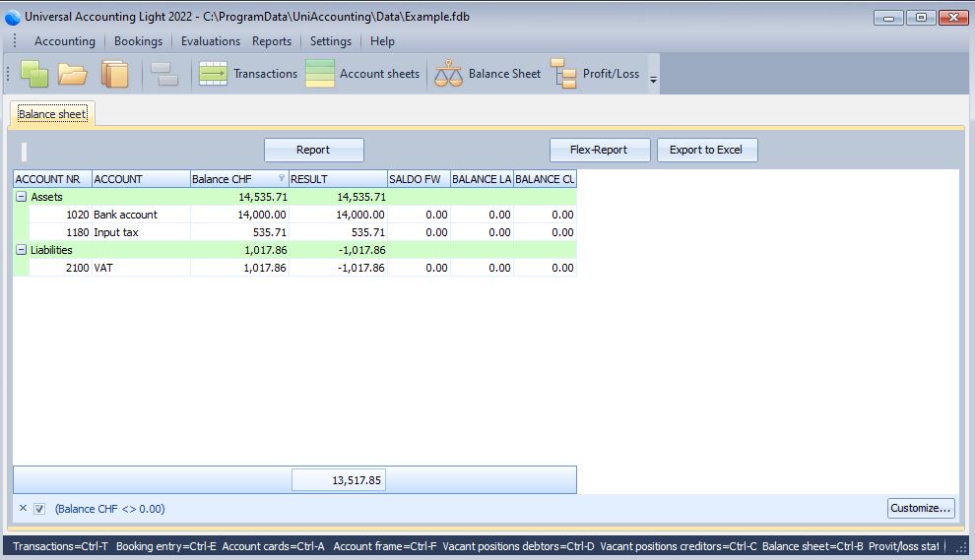Click the Flex-Report button

(600, 150)
